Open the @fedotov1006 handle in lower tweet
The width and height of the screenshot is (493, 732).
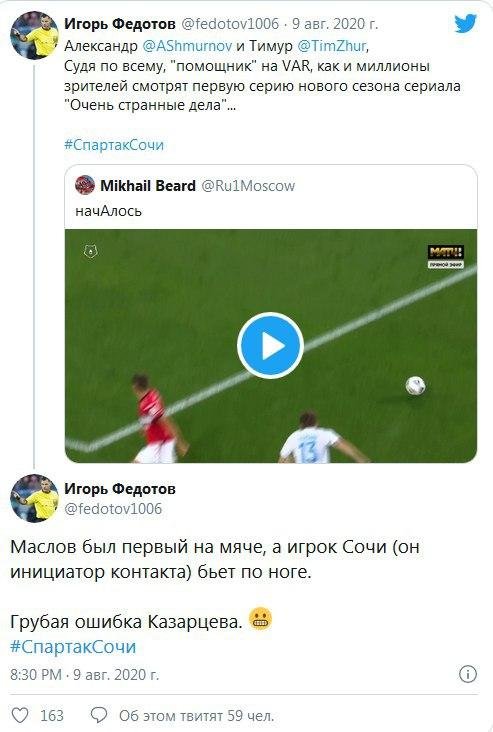113,508
